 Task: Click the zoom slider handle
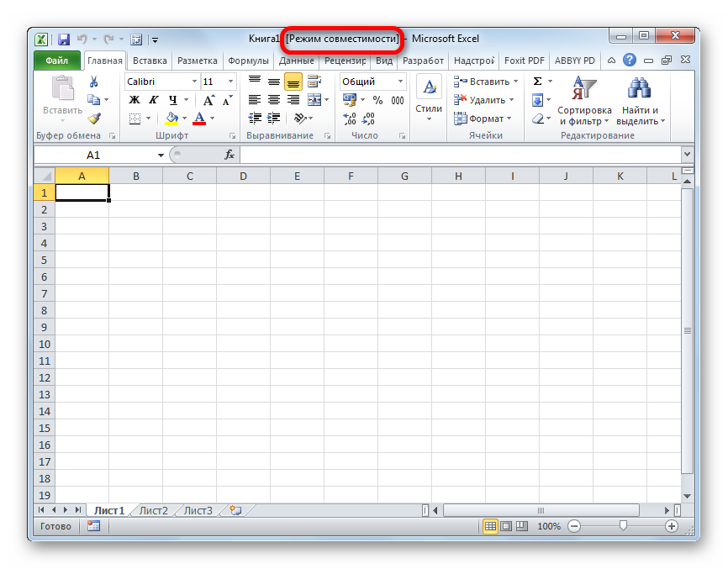[623, 526]
